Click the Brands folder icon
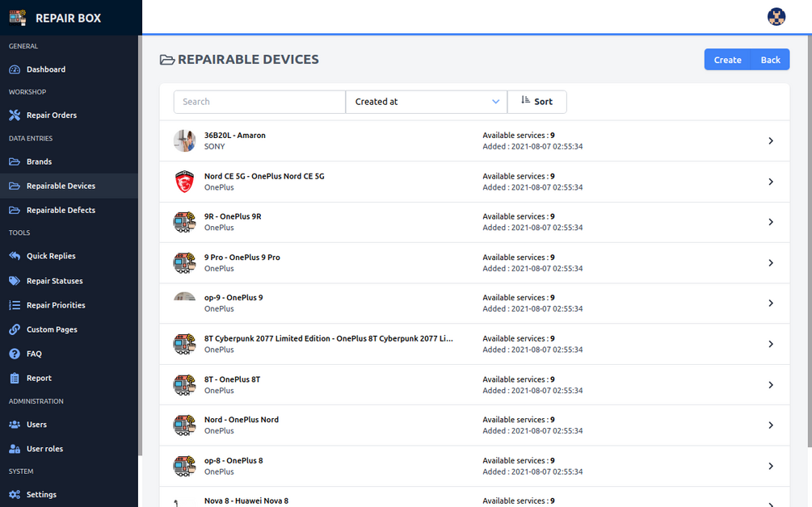This screenshot has width=812, height=507. [x=15, y=162]
